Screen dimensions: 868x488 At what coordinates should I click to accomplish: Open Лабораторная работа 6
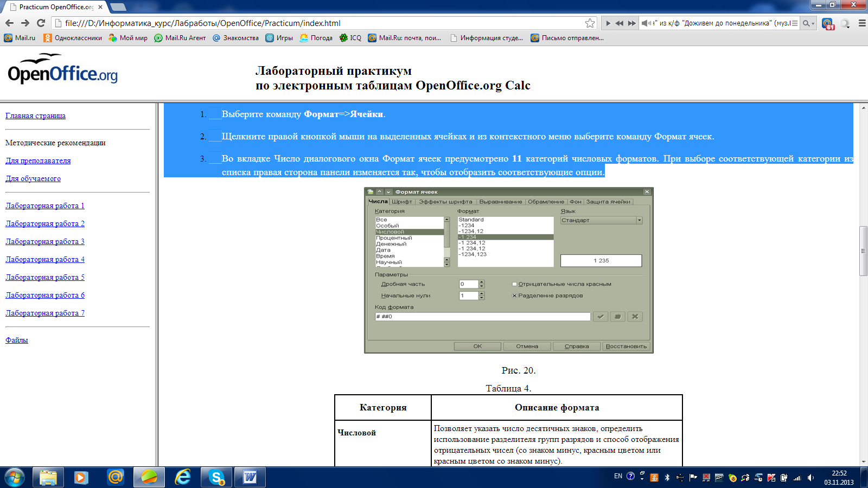point(45,295)
